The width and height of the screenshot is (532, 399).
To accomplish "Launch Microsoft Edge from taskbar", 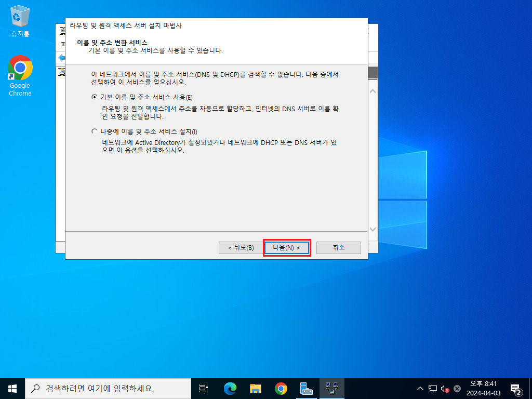I will point(230,389).
